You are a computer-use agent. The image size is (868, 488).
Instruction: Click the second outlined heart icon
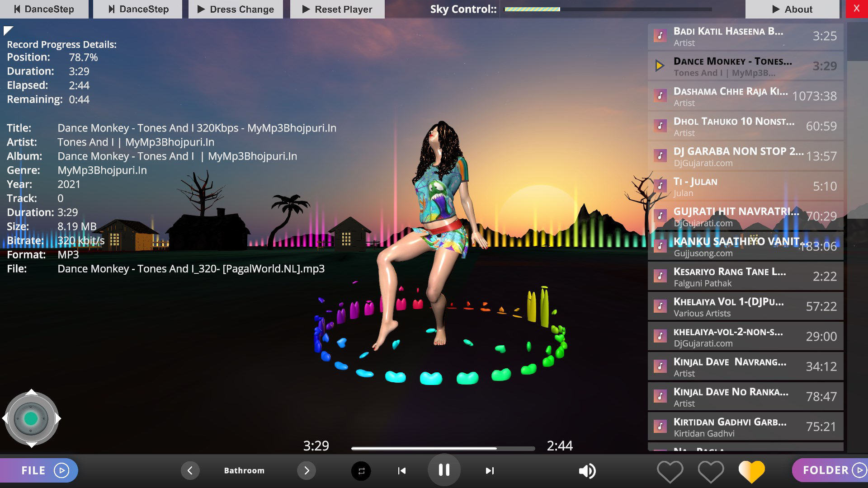[711, 471]
